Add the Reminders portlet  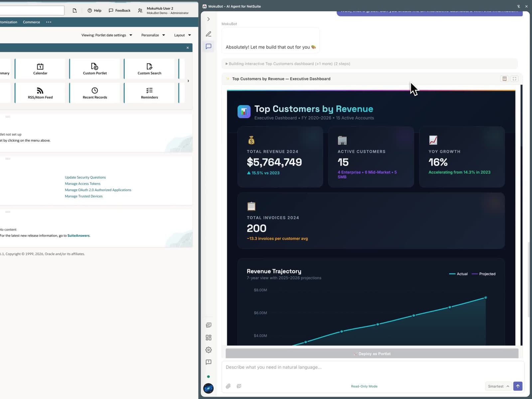(149, 93)
